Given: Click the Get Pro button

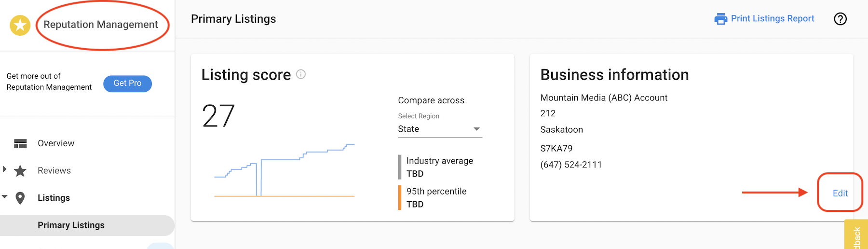Looking at the screenshot, I should point(127,83).
